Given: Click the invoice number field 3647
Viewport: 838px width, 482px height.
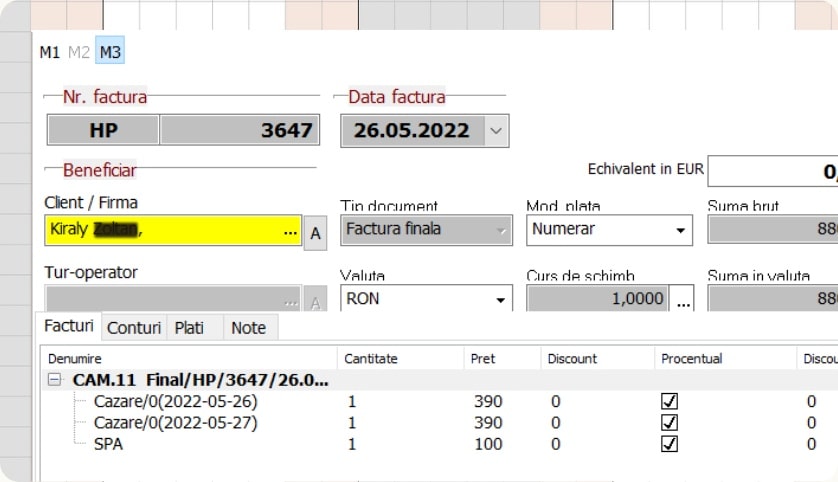Looking at the screenshot, I should tap(238, 131).
